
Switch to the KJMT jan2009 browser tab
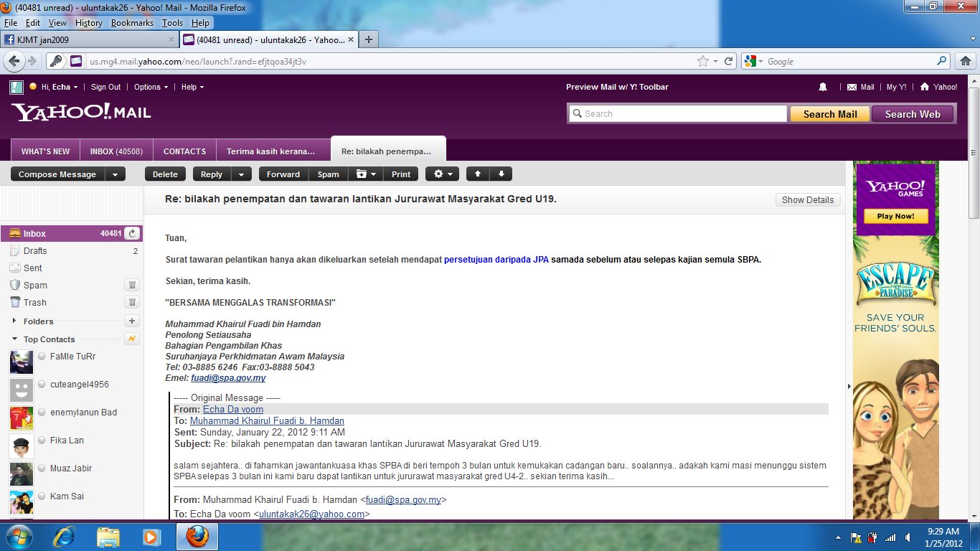89,39
